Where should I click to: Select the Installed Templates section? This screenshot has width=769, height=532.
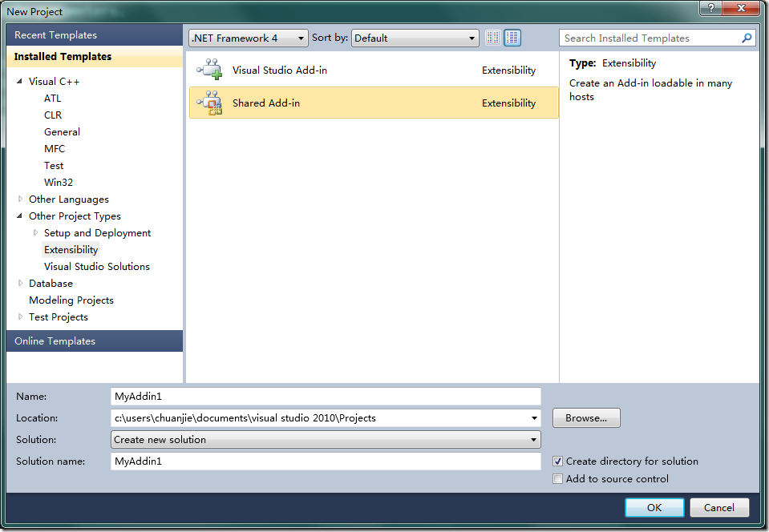(95, 56)
